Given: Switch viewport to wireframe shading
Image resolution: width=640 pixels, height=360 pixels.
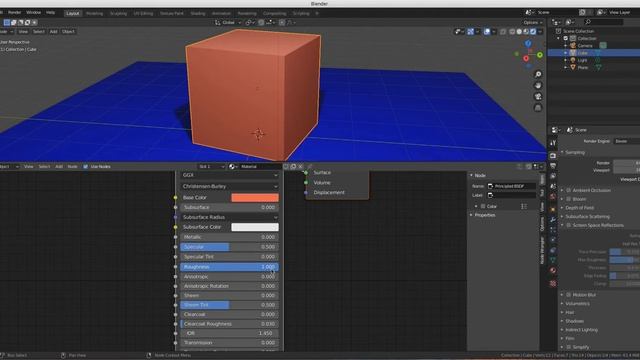Looking at the screenshot, I should tap(512, 31).
